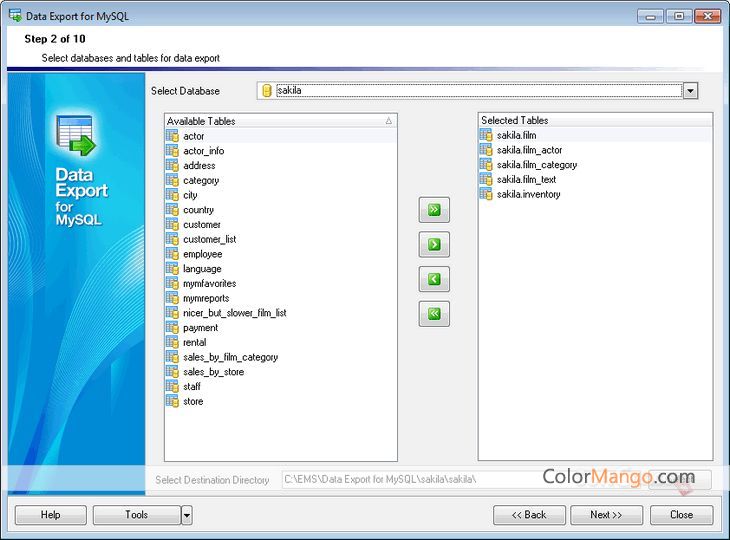Click the icon beside sakila.film_actor

(486, 150)
